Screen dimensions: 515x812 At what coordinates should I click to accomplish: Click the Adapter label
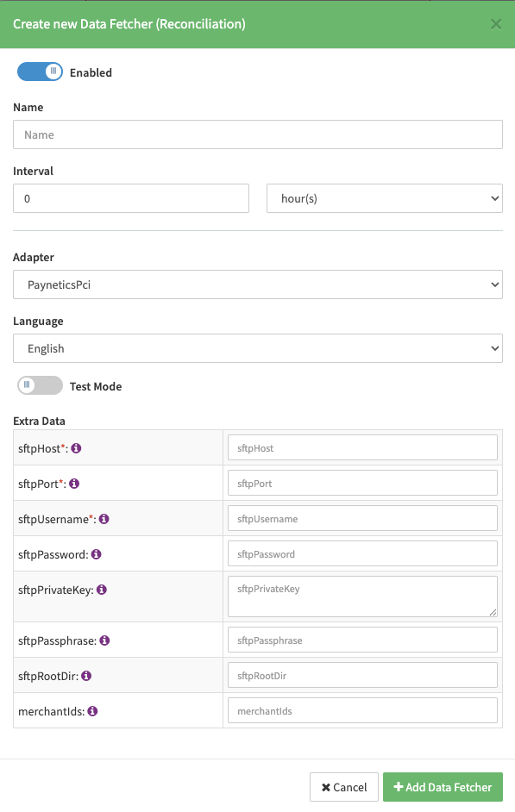click(x=34, y=258)
